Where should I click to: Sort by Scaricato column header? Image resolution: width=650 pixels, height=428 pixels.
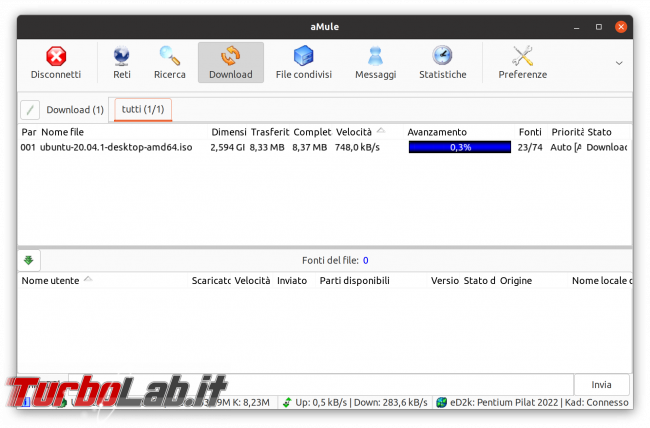tap(211, 281)
